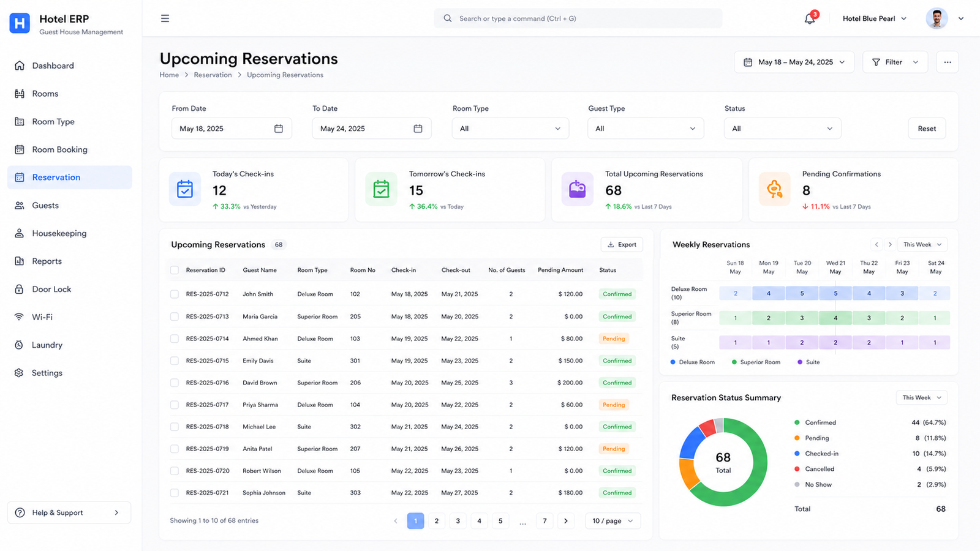Click the Reservation breadcrumb link
The width and height of the screenshot is (980, 551).
click(x=213, y=75)
